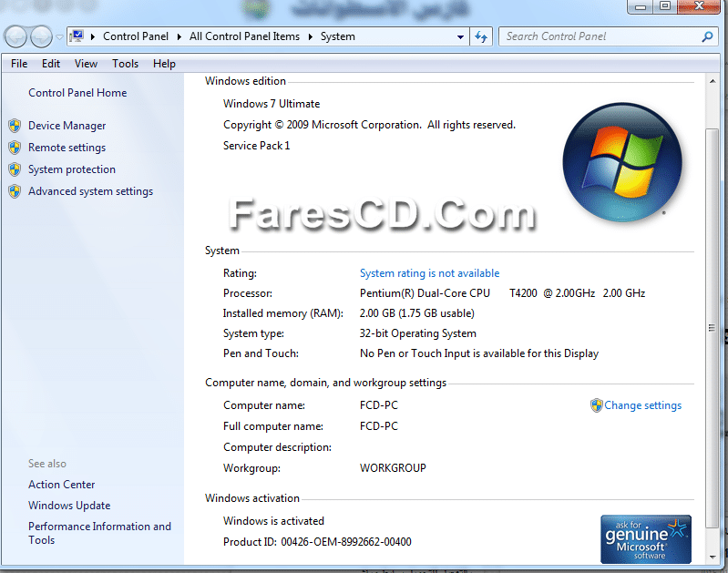Click shield icon next to Remote settings
Image resolution: width=728 pixels, height=573 pixels.
(15, 148)
